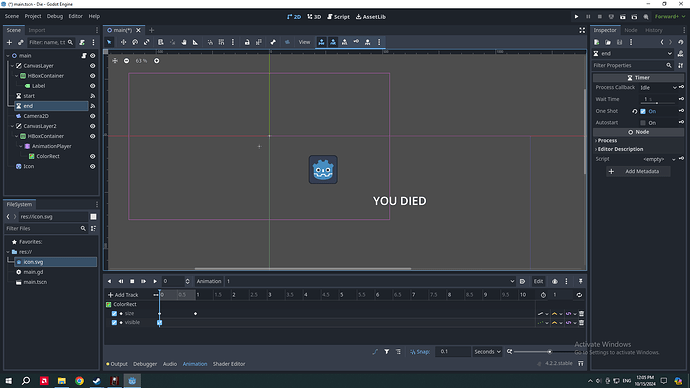
Task: Adjust the animation timeline zoom slider
Action: [550, 351]
